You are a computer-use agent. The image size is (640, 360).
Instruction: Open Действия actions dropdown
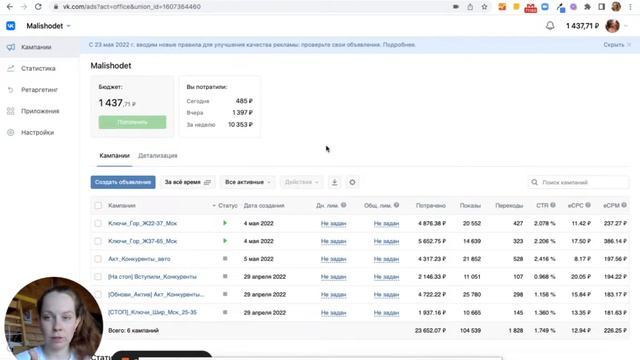(301, 182)
